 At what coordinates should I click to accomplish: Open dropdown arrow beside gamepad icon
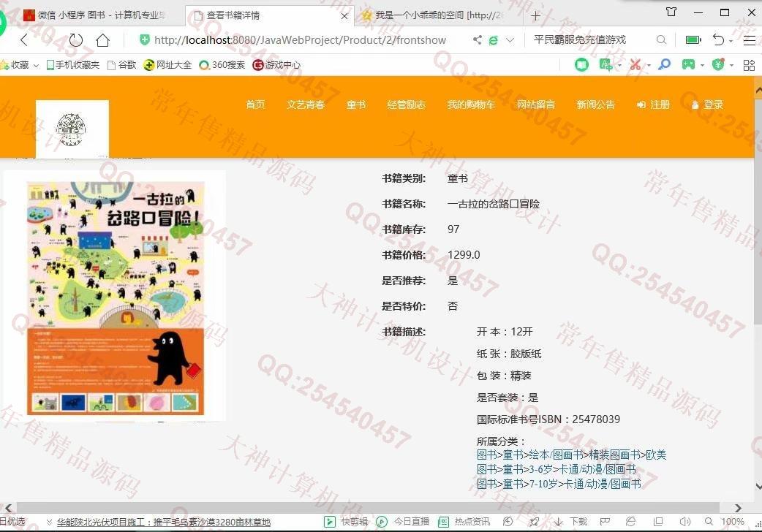pos(703,66)
